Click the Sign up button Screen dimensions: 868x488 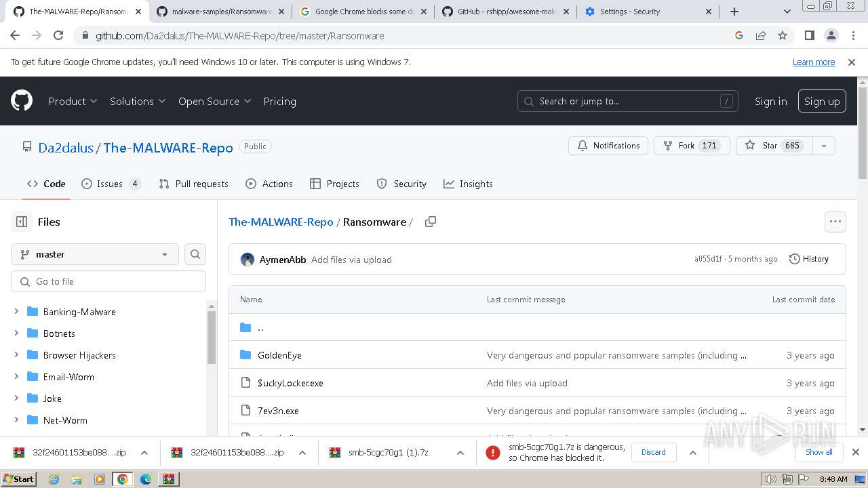coord(822,101)
